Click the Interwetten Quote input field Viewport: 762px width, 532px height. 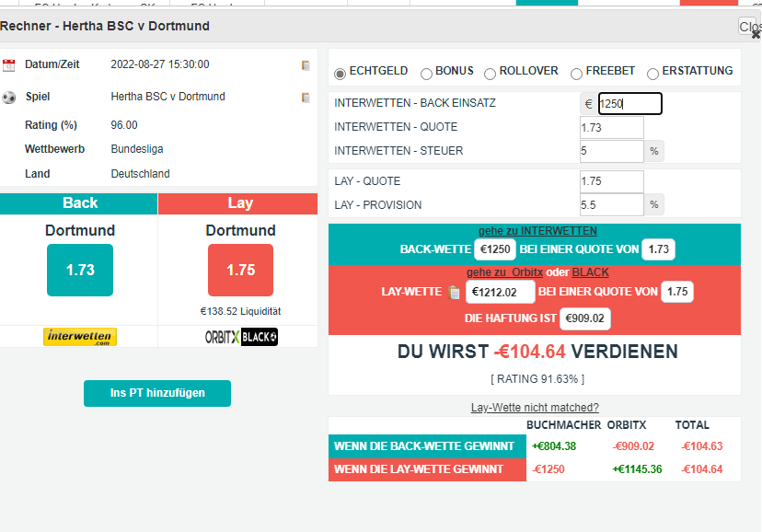(x=611, y=128)
